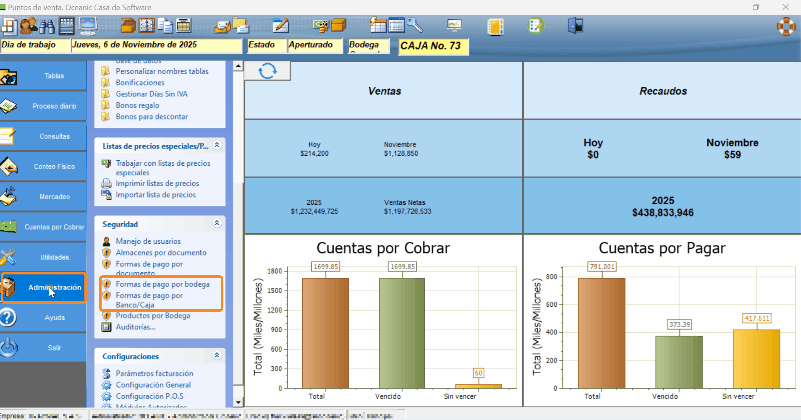Click the refresh icon above Ventas

[267, 70]
